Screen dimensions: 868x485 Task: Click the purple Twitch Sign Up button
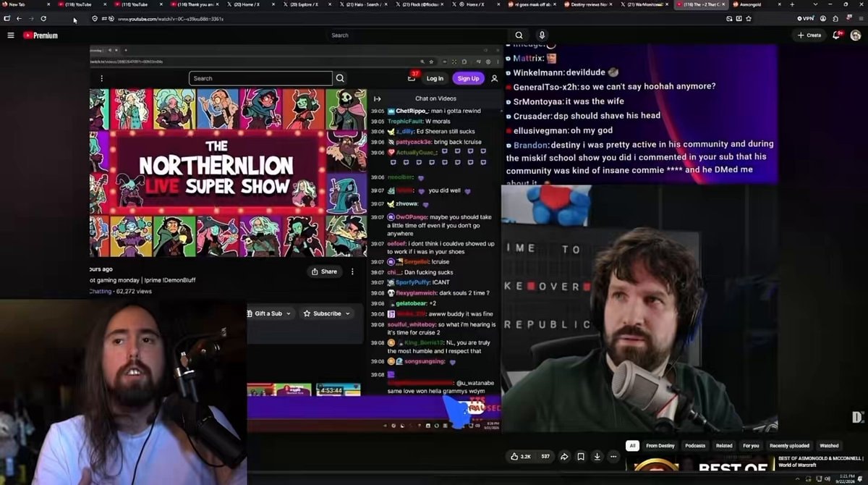[x=468, y=78]
